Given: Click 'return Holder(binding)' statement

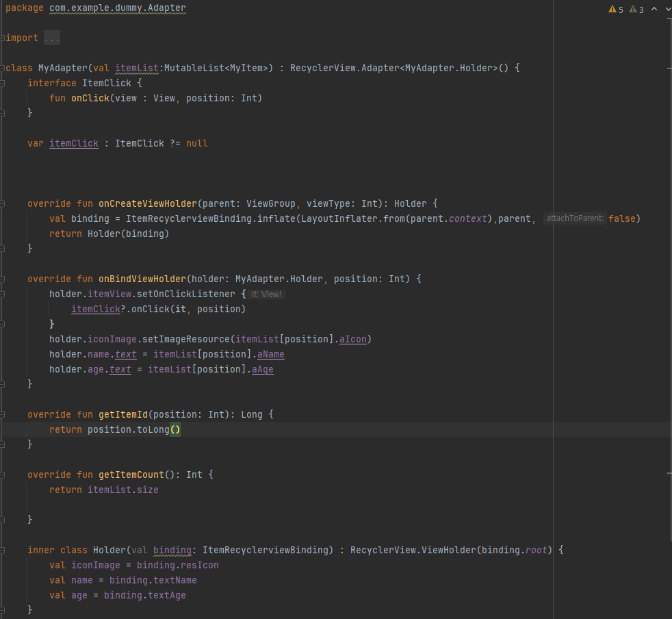Looking at the screenshot, I should click(109, 233).
